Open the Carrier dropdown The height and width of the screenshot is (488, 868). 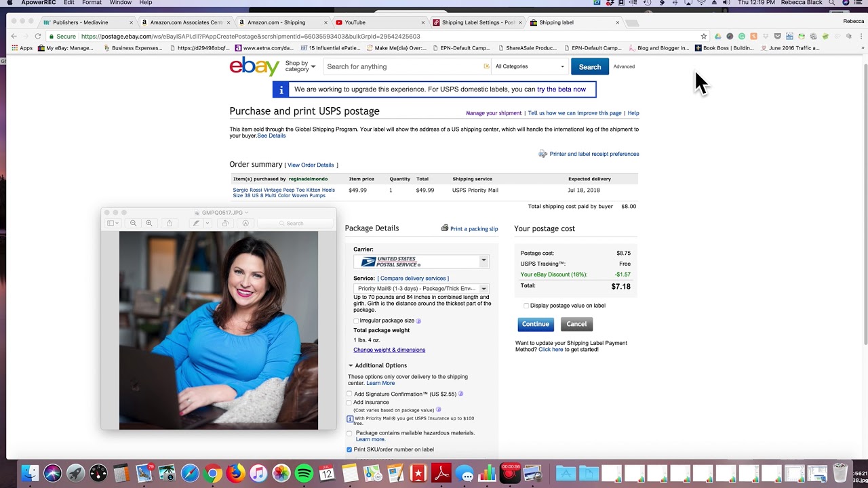coord(421,261)
